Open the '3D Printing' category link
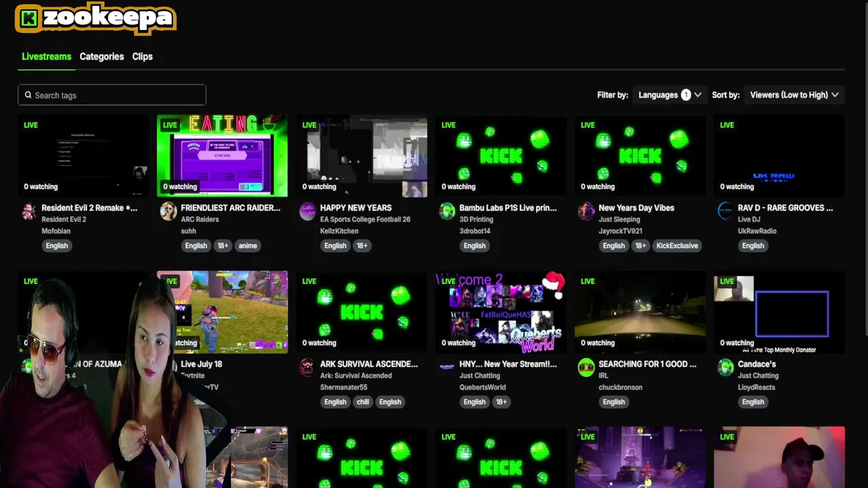 pyautogui.click(x=476, y=220)
